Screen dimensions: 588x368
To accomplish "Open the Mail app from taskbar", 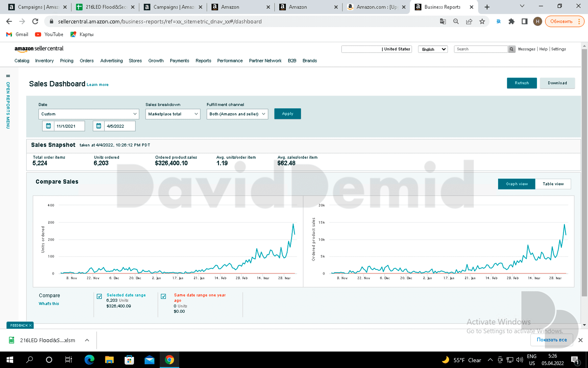I will tap(149, 360).
